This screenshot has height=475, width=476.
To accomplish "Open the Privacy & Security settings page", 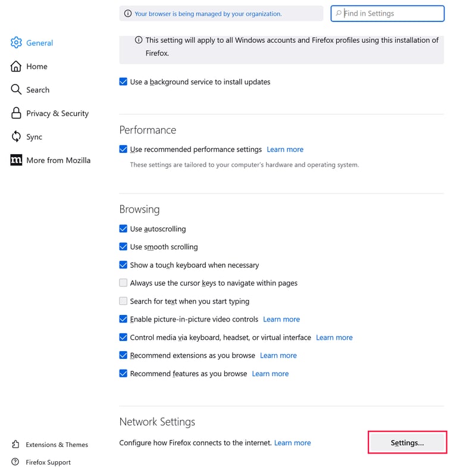I will (57, 113).
